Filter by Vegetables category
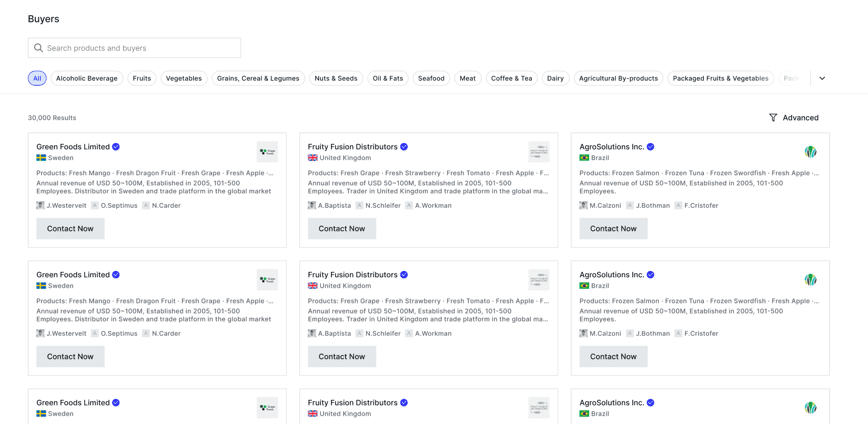 coord(184,78)
